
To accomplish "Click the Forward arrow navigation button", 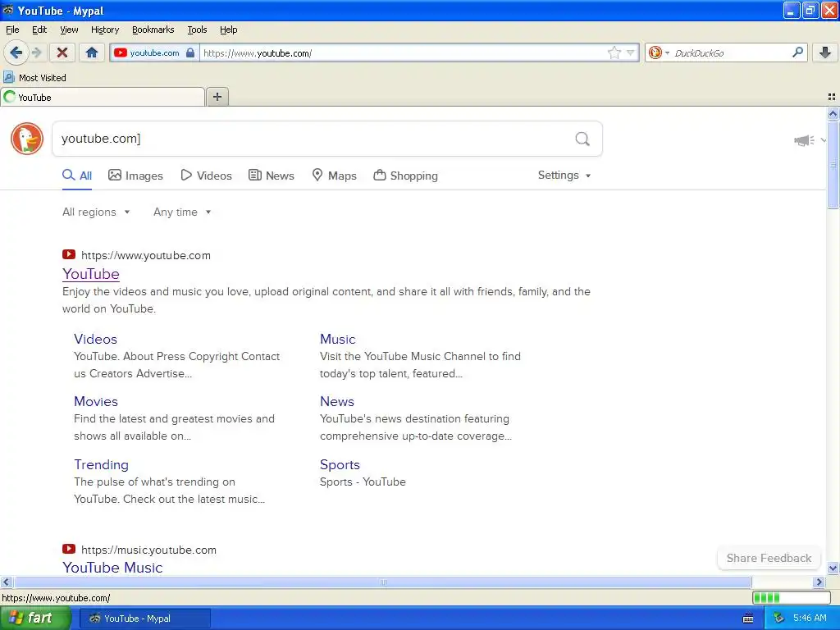I will [36, 52].
